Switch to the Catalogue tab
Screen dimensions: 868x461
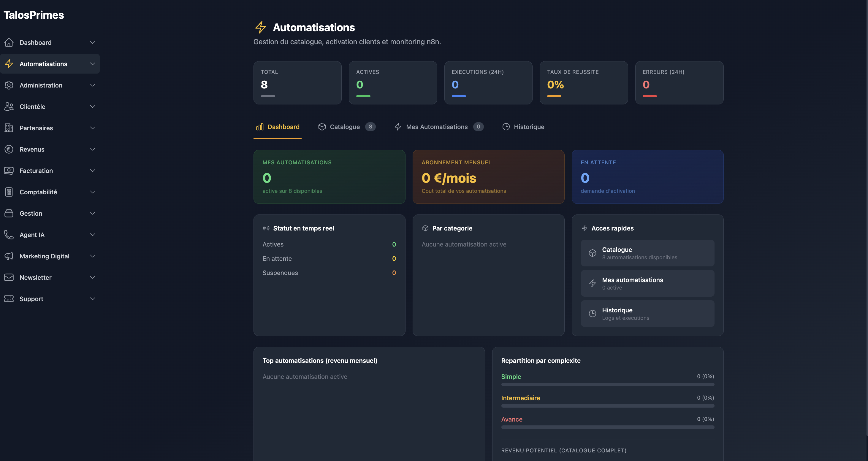(345, 127)
